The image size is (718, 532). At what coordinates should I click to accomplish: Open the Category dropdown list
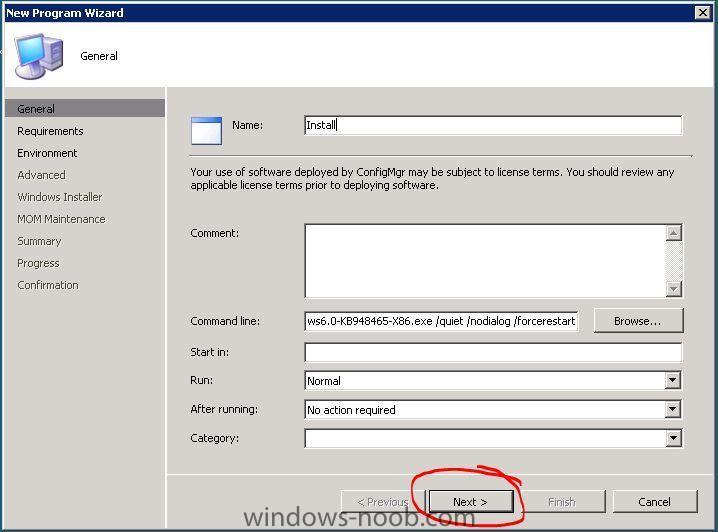(672, 438)
